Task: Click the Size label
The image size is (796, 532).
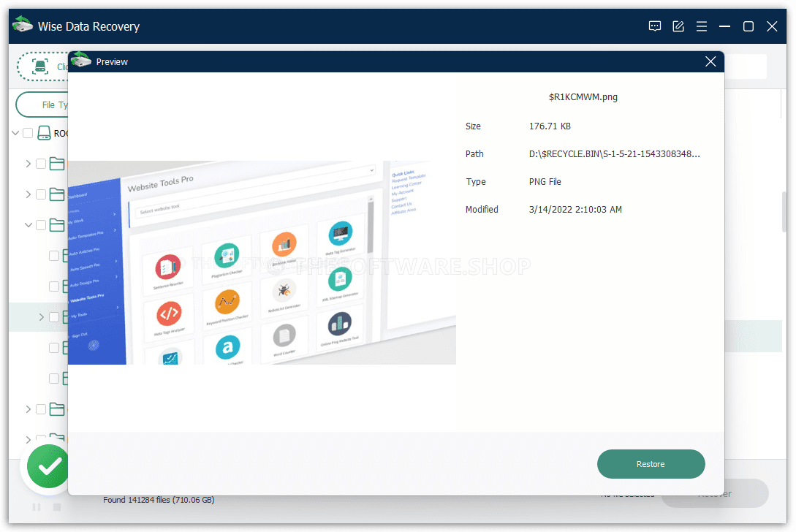Action: [x=473, y=126]
